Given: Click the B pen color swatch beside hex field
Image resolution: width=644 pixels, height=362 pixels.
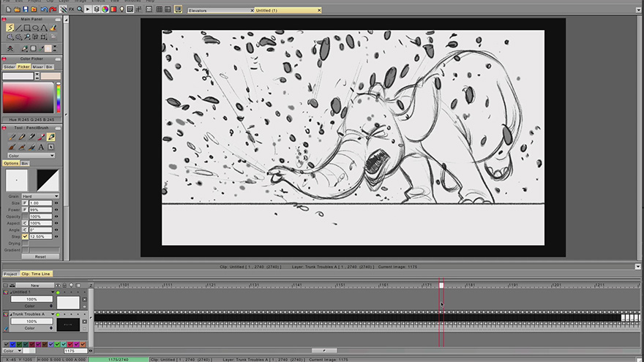Looking at the screenshot, I should [x=50, y=76].
